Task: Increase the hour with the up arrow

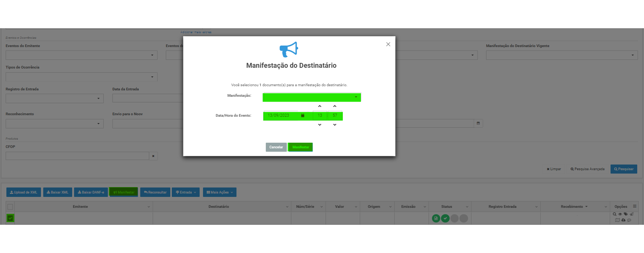Action: [320, 106]
